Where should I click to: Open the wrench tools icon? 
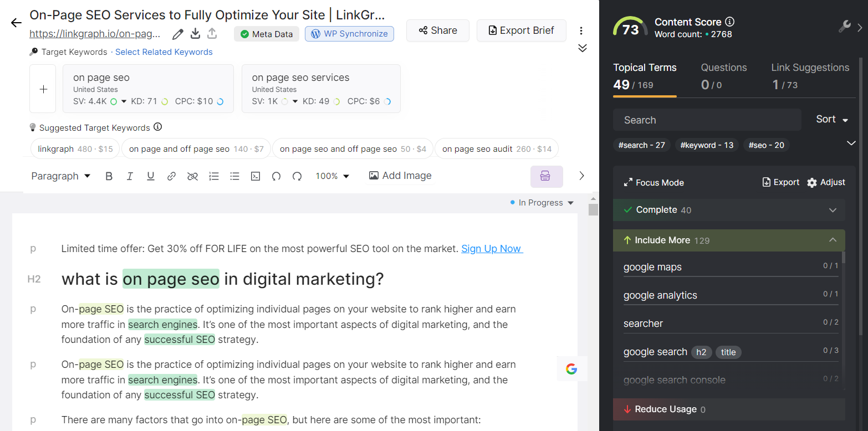(845, 26)
